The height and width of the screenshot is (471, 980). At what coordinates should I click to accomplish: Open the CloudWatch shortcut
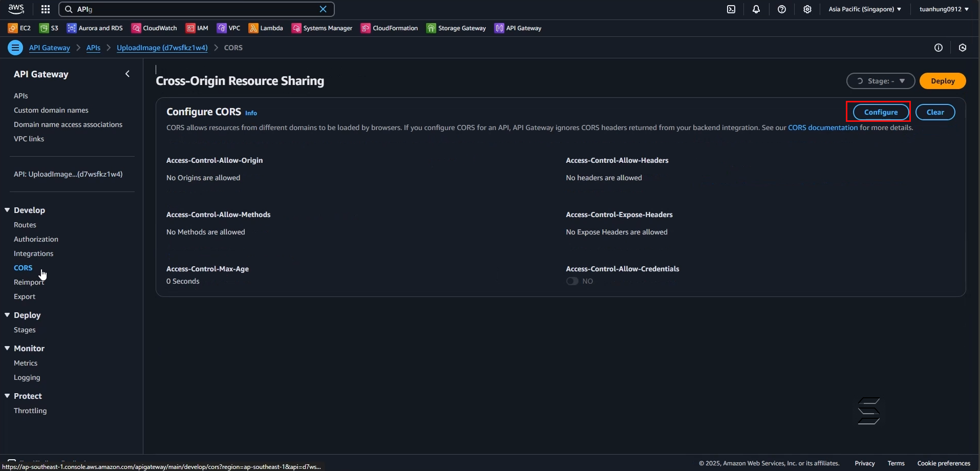point(154,28)
